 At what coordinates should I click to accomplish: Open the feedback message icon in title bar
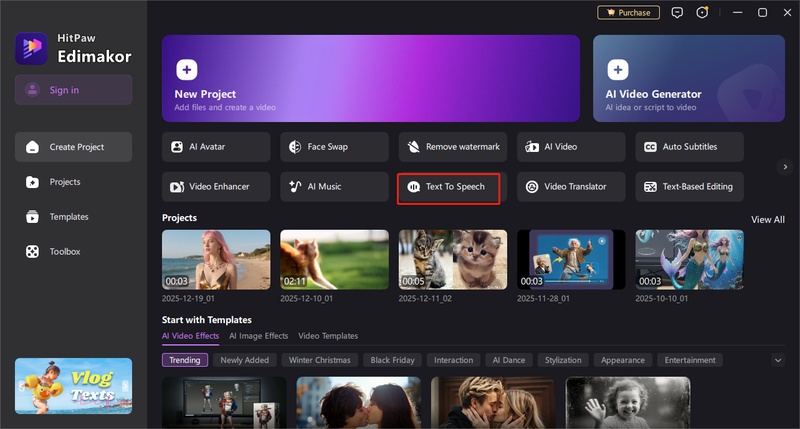[x=678, y=13]
